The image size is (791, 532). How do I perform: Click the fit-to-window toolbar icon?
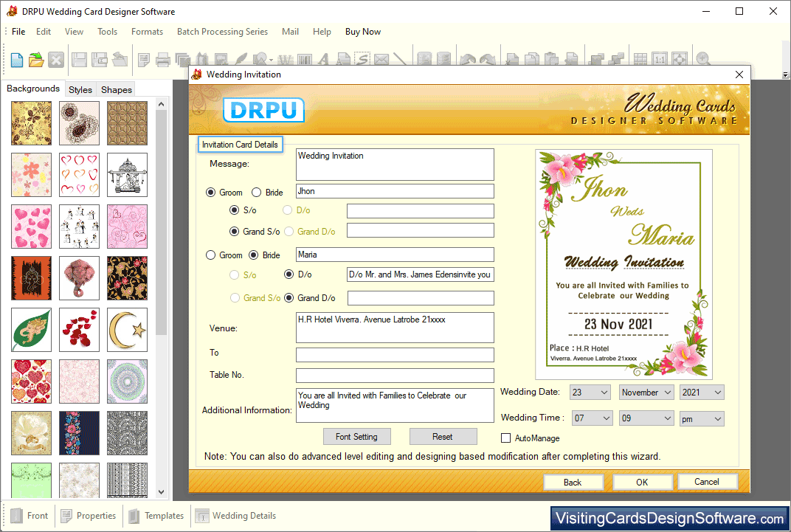[x=679, y=60]
